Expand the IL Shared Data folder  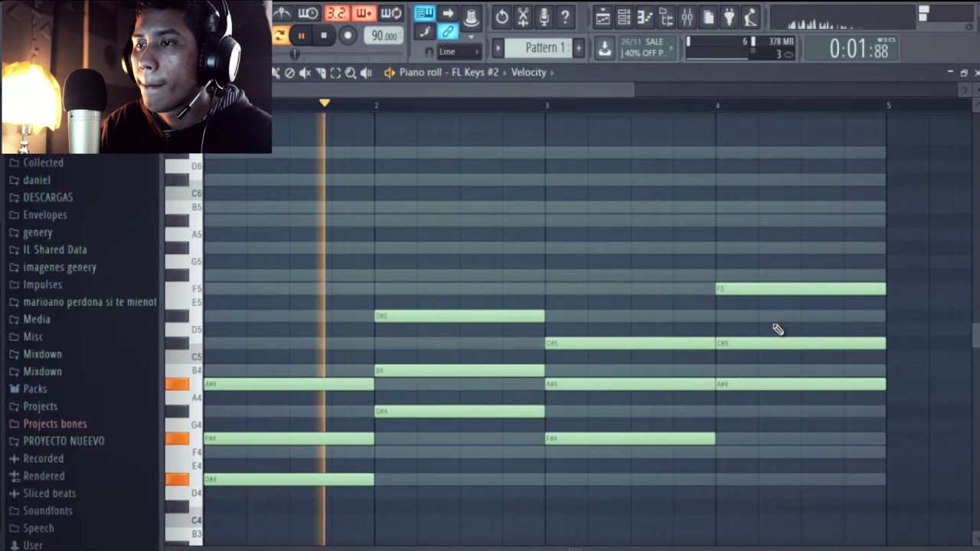[x=54, y=249]
